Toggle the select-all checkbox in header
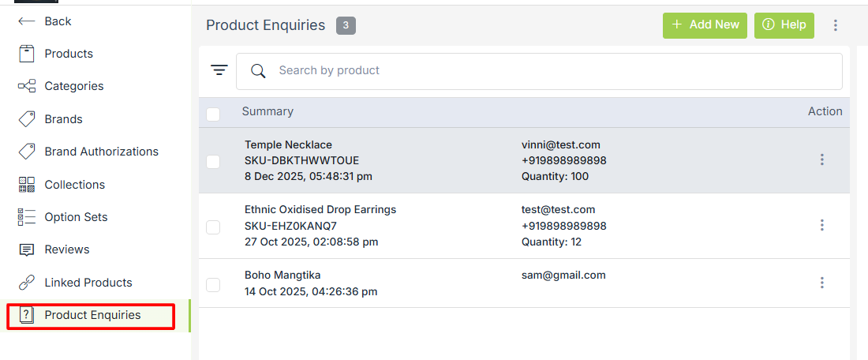The width and height of the screenshot is (868, 360). pos(213,114)
